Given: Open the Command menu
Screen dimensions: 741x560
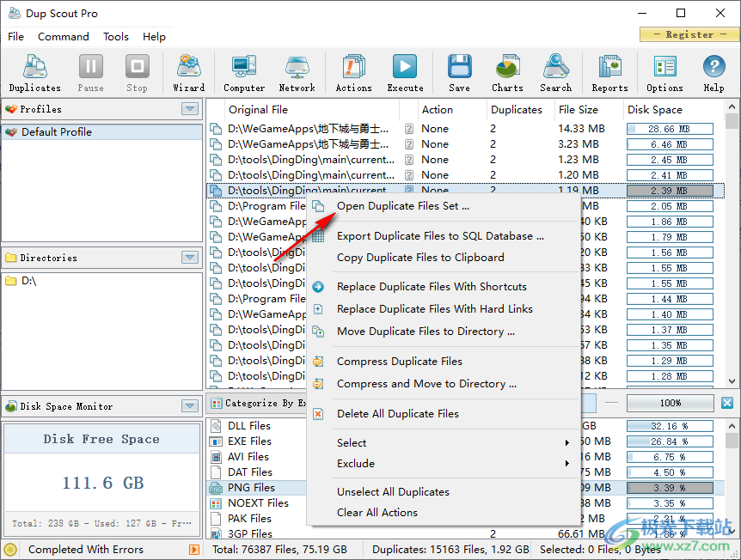Looking at the screenshot, I should pos(64,36).
